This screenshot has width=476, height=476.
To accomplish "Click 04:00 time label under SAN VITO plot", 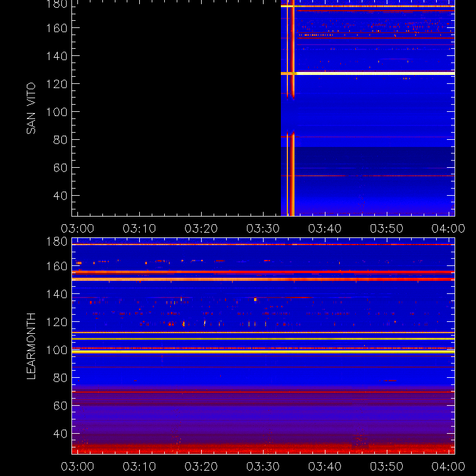I will (449, 228).
